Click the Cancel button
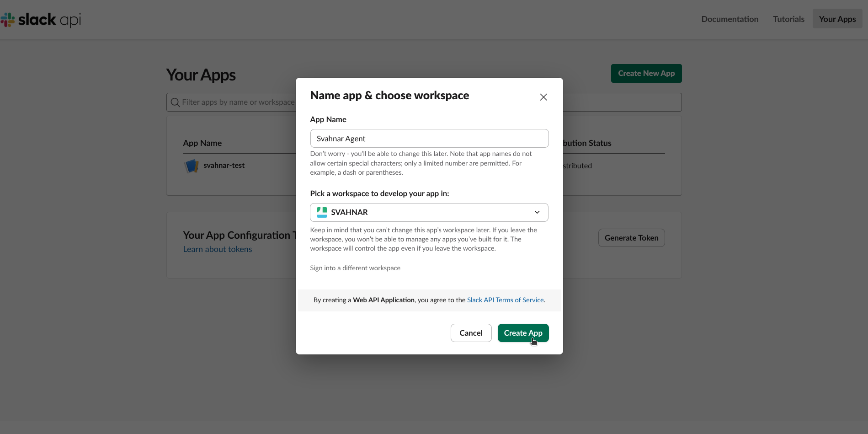The image size is (868, 434). pos(471,333)
